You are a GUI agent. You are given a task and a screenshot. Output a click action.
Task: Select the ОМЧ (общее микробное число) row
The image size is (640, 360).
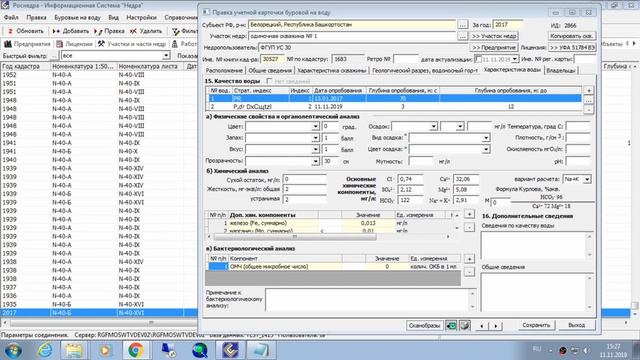point(334,267)
